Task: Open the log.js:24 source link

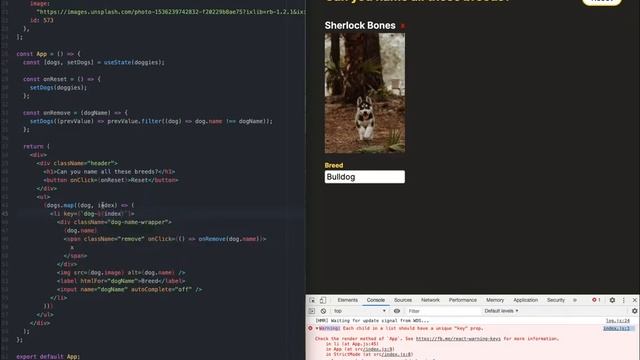Action: tap(618, 321)
